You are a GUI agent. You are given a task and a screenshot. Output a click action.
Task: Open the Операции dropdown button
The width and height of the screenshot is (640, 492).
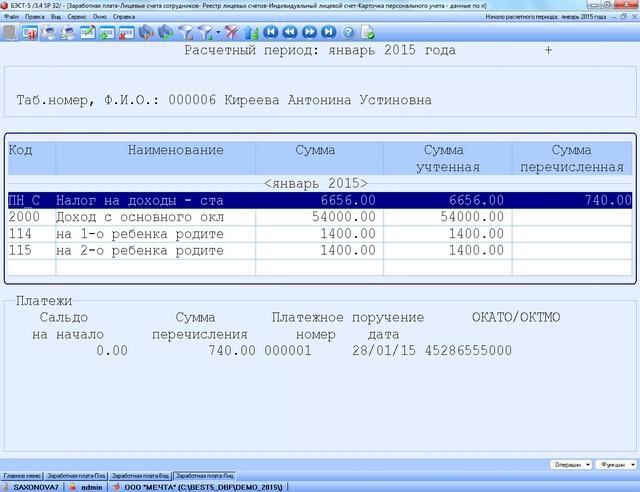tap(571, 465)
